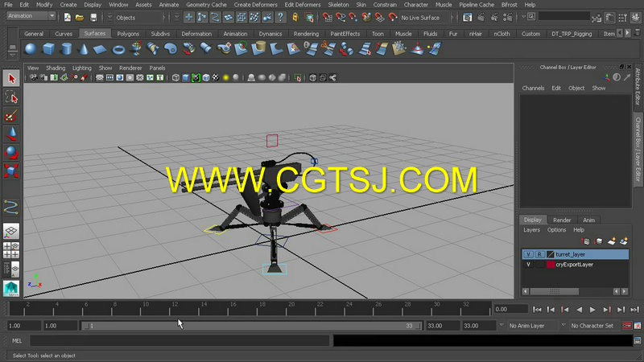Toggle auto keyframe button
Image resolution: width=644 pixels, height=362 pixels.
[627, 326]
